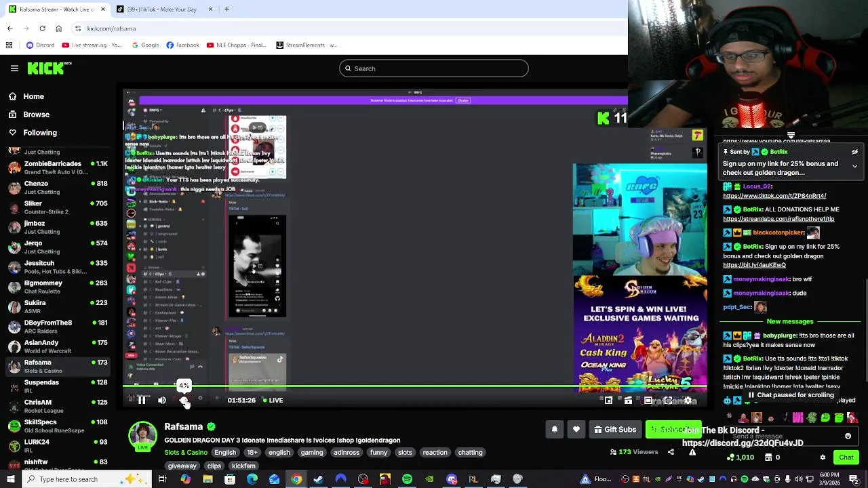Click the green Subscribe button

[x=673, y=430]
